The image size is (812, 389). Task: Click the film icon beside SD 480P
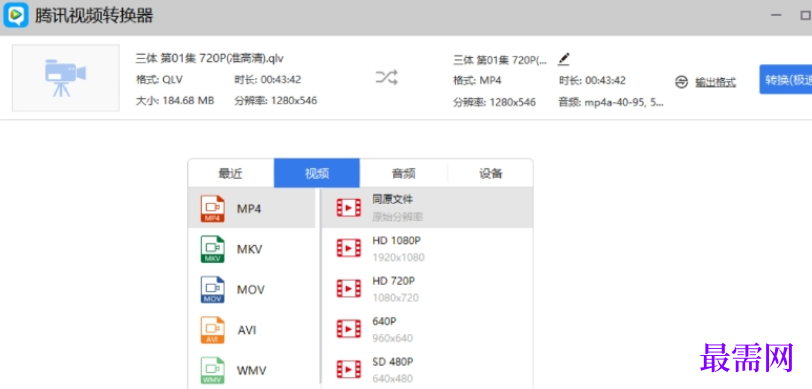pyautogui.click(x=349, y=369)
